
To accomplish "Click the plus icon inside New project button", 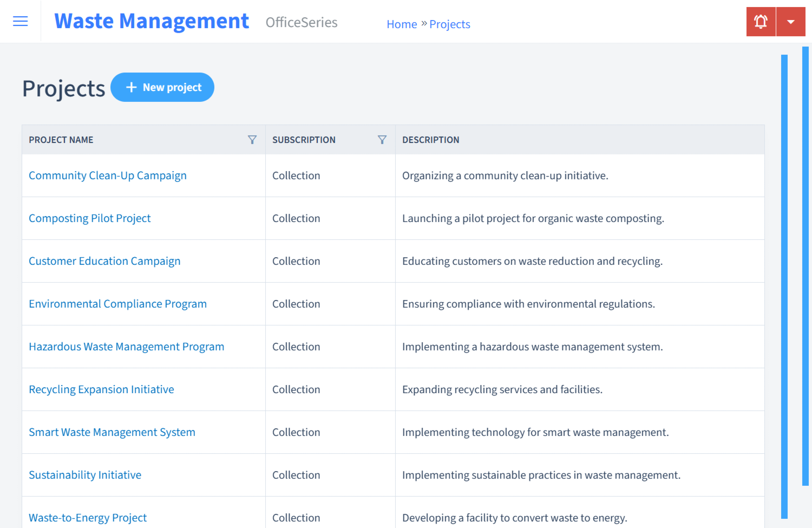I will (131, 87).
